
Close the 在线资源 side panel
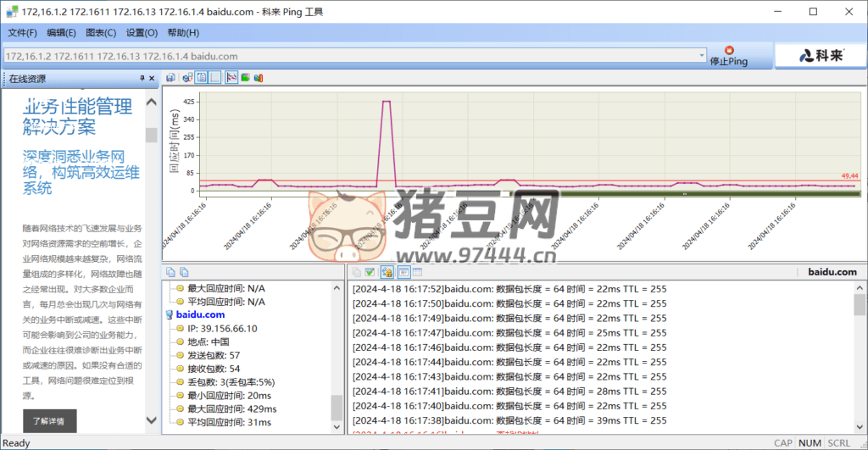click(x=153, y=79)
